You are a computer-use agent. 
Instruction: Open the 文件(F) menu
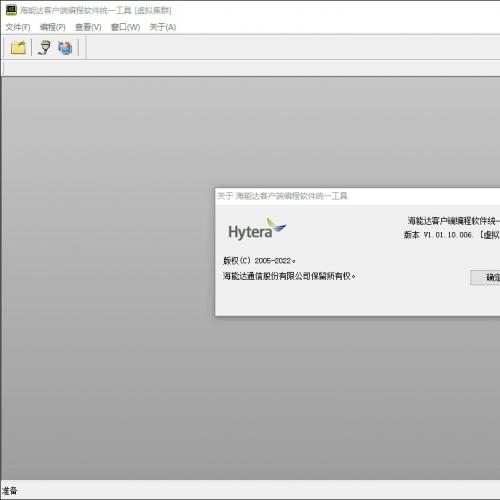pyautogui.click(x=18, y=27)
